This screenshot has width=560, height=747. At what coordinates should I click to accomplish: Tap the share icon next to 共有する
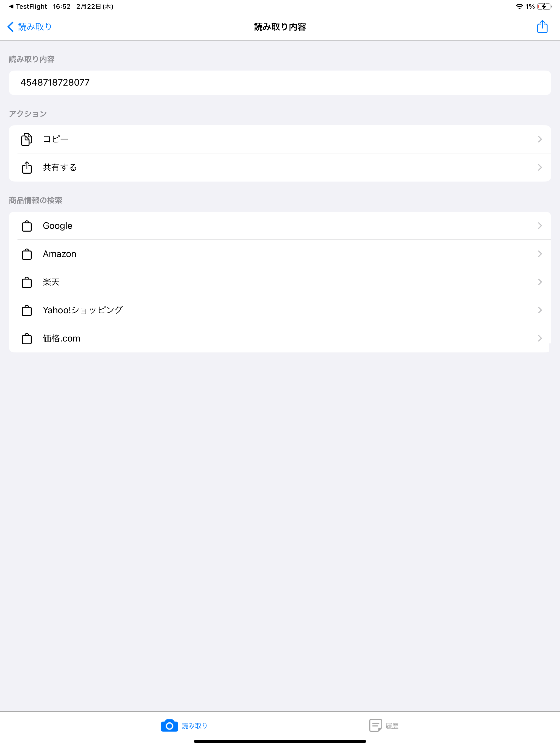click(27, 167)
